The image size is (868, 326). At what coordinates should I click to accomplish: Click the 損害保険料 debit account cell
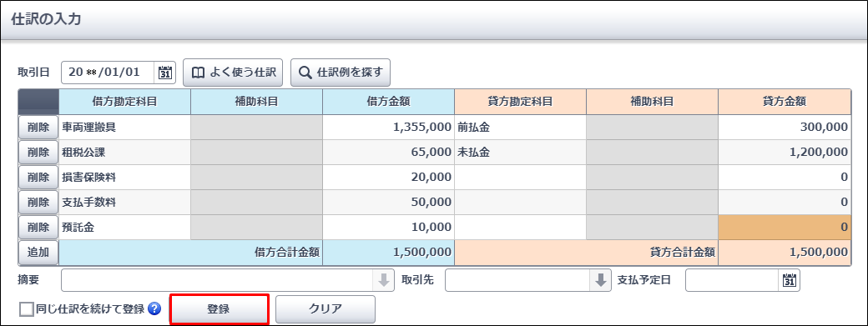point(124,178)
